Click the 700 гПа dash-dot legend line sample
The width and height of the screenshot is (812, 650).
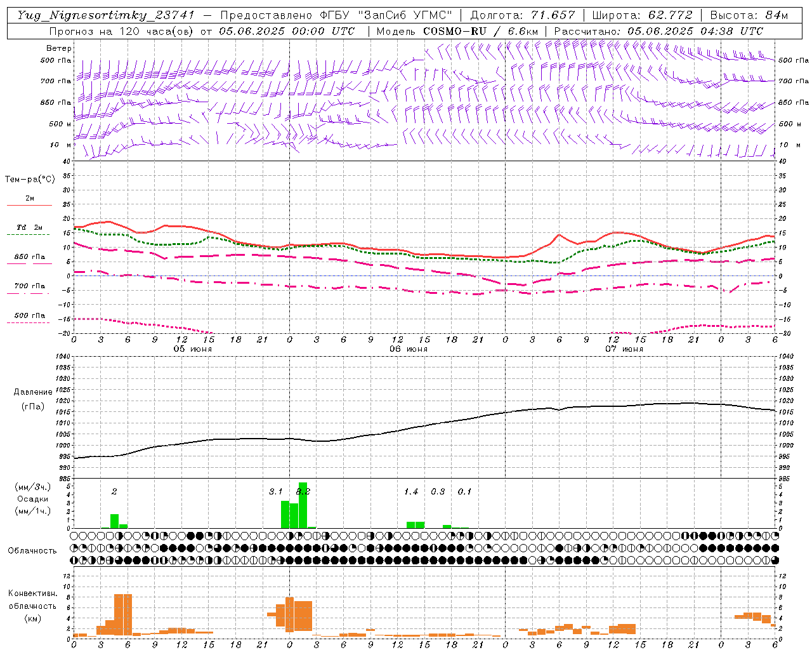(29, 293)
